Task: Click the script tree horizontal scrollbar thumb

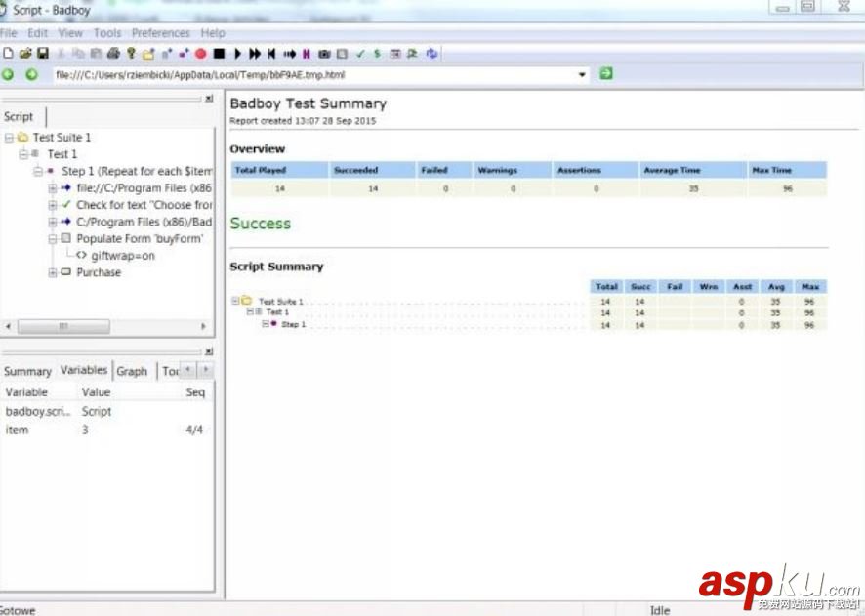Action: click(x=63, y=326)
